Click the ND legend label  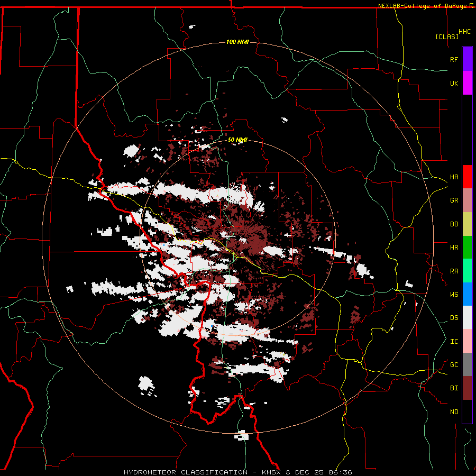pyautogui.click(x=454, y=412)
